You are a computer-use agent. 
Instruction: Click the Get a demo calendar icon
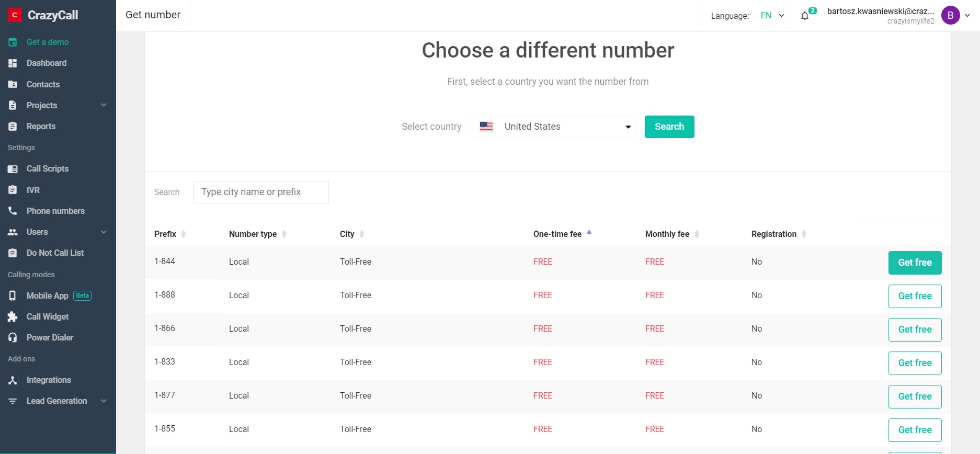13,42
